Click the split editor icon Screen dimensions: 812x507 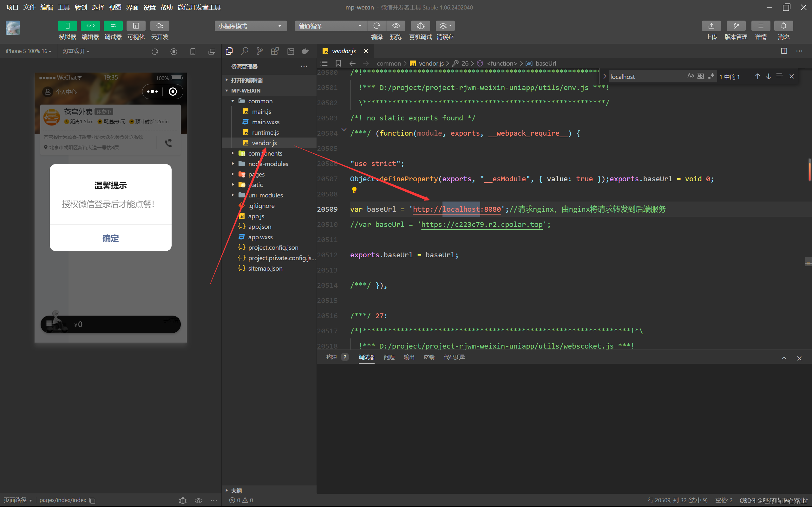[x=784, y=51]
